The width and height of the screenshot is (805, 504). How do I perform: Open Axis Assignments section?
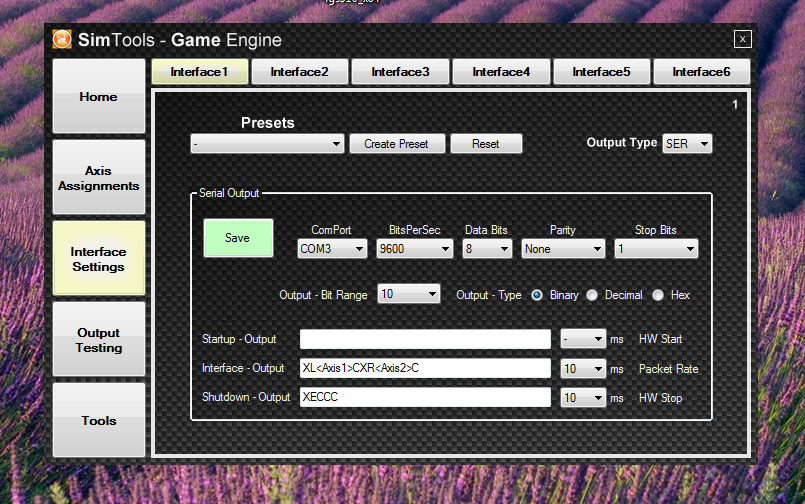coord(99,178)
